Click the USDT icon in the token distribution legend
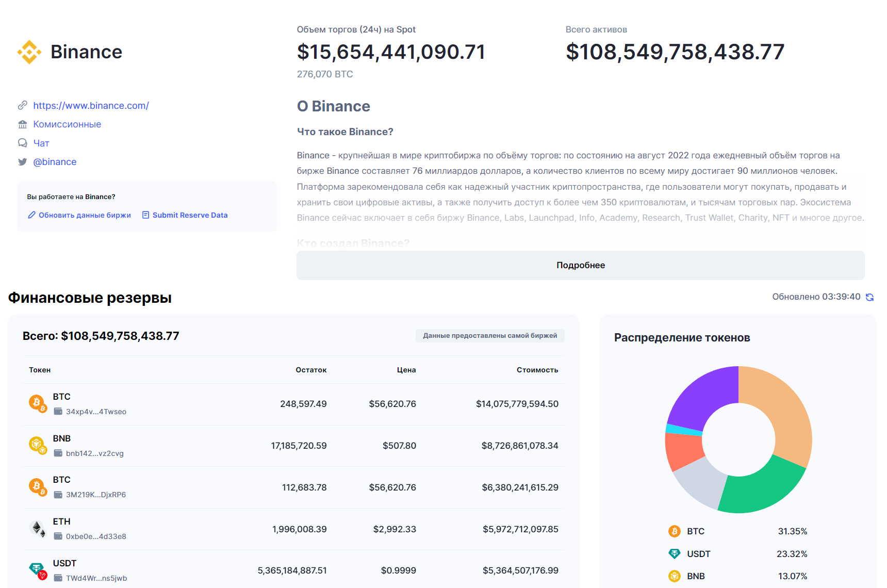 tap(675, 554)
